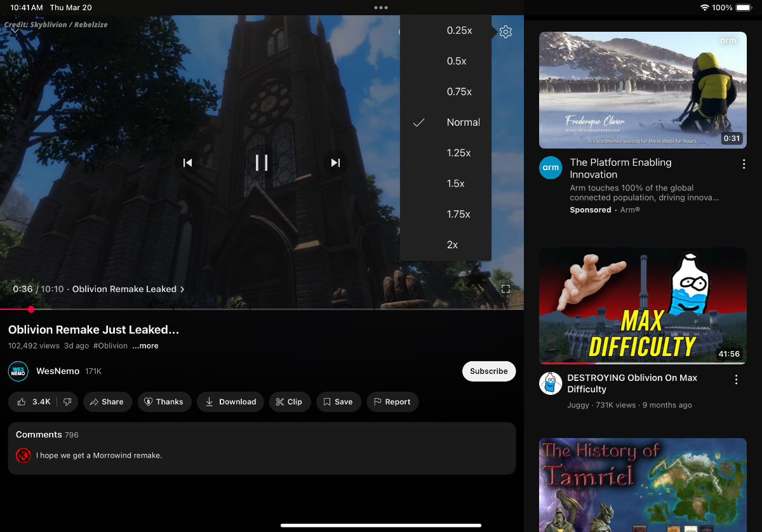This screenshot has height=532, width=762.
Task: Download the video
Action: 230,402
